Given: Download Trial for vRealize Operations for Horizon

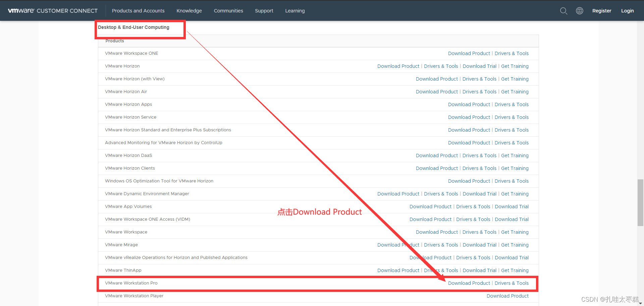Looking at the screenshot, I should coord(512,258).
